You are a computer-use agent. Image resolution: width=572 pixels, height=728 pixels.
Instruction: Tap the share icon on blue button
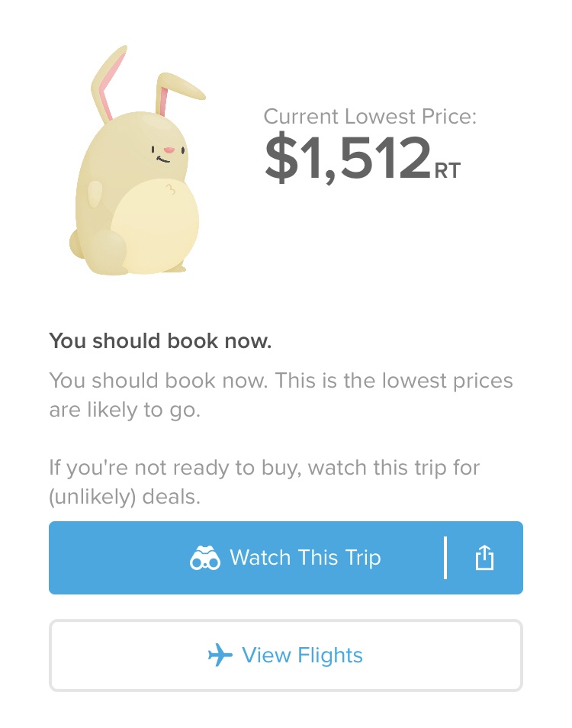(484, 558)
